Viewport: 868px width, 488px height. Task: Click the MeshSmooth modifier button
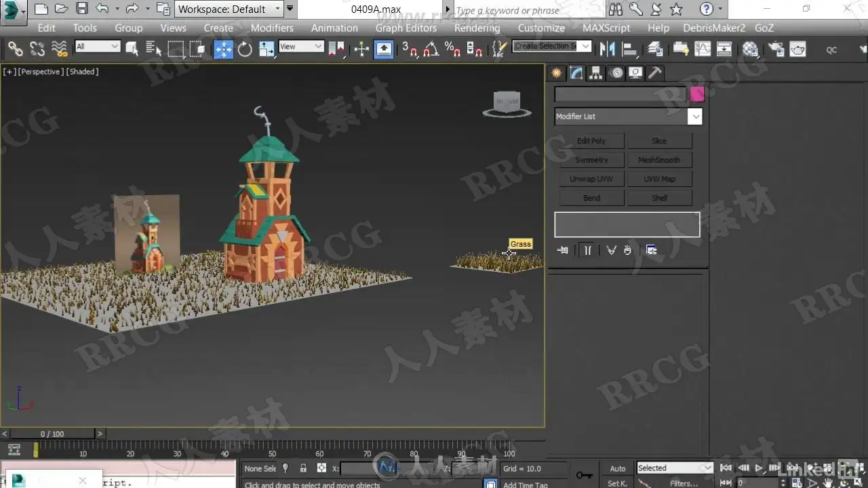tap(658, 160)
